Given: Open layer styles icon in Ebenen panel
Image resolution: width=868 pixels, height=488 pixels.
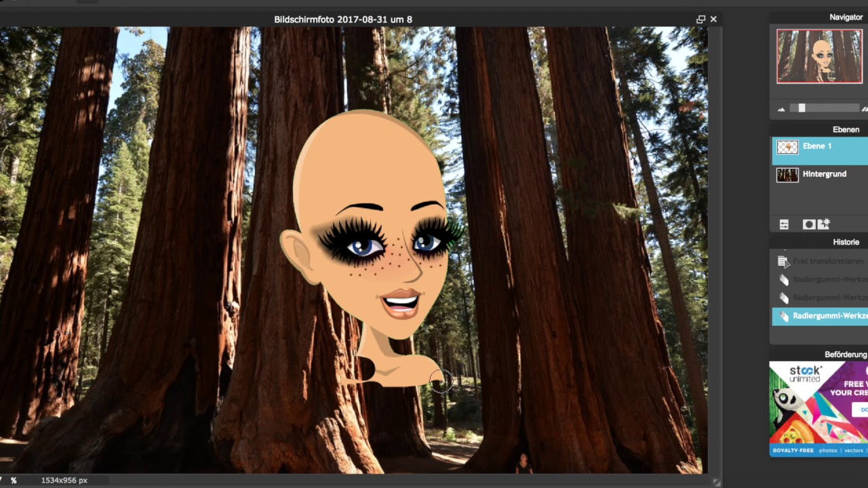Looking at the screenshot, I should 824,224.
